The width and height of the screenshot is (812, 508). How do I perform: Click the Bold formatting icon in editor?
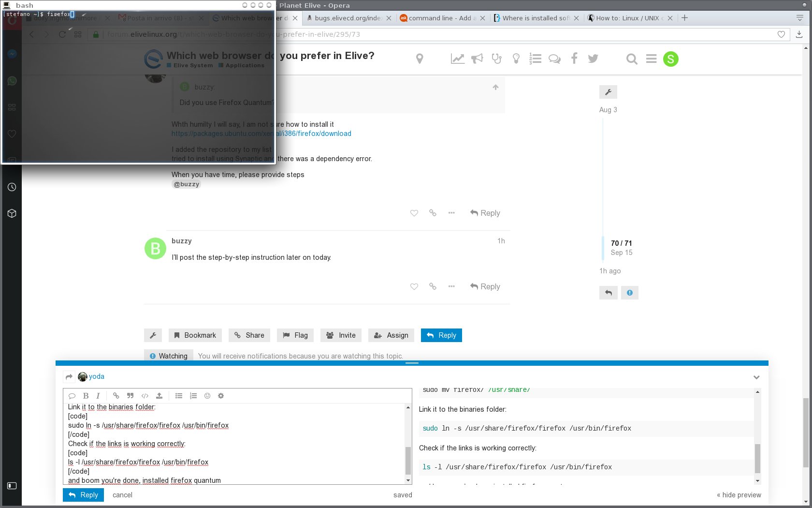[86, 396]
